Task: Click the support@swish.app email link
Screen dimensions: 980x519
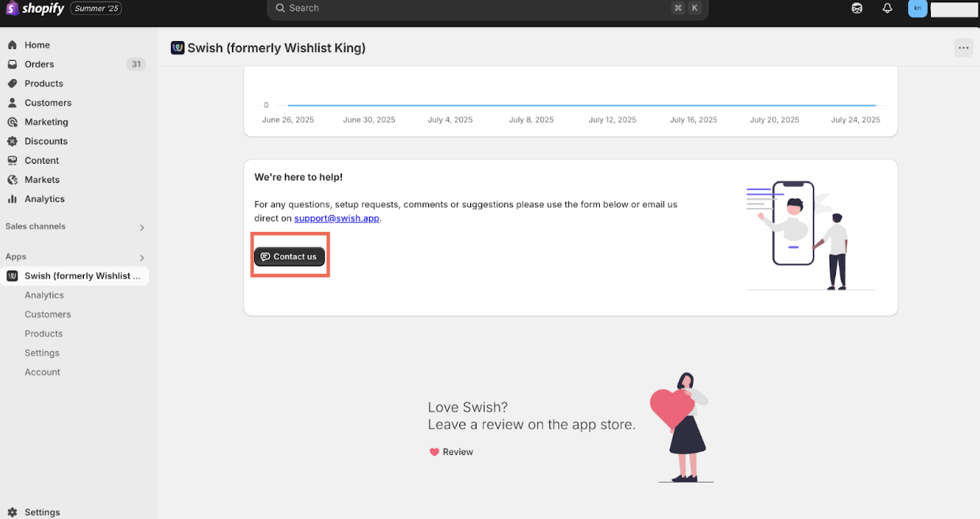Action: (337, 218)
